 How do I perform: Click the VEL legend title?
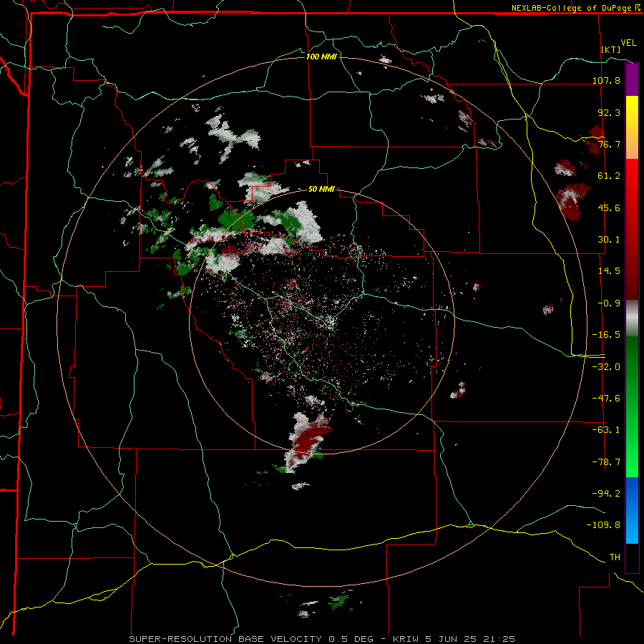628,43
